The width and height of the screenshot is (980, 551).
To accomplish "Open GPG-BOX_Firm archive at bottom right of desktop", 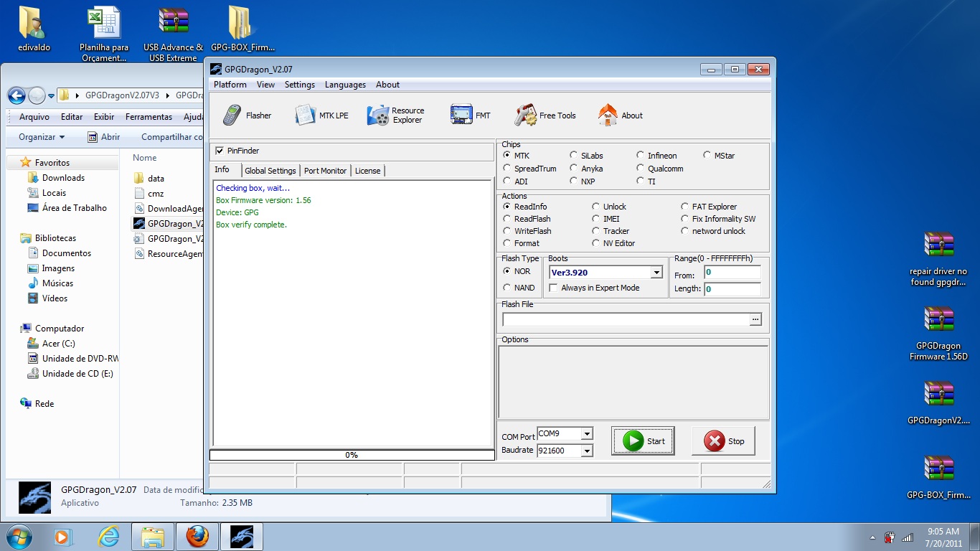I will 938,477.
